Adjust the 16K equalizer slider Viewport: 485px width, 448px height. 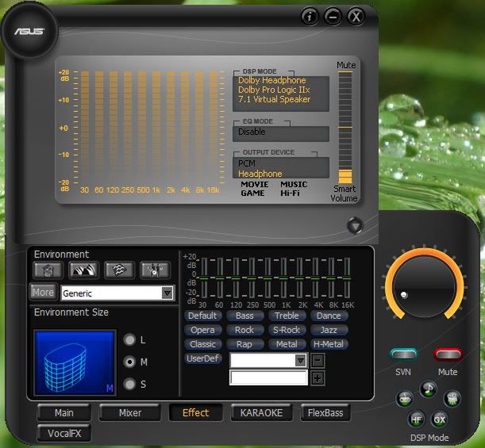point(347,278)
